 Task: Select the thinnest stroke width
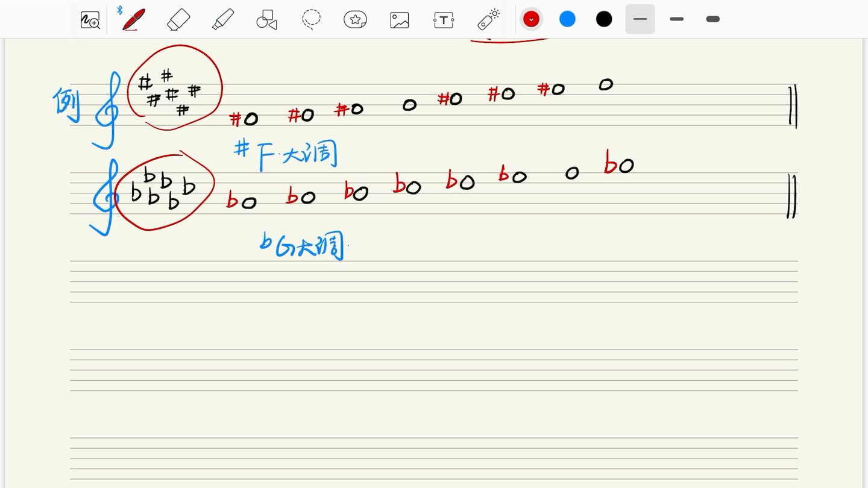(x=640, y=19)
